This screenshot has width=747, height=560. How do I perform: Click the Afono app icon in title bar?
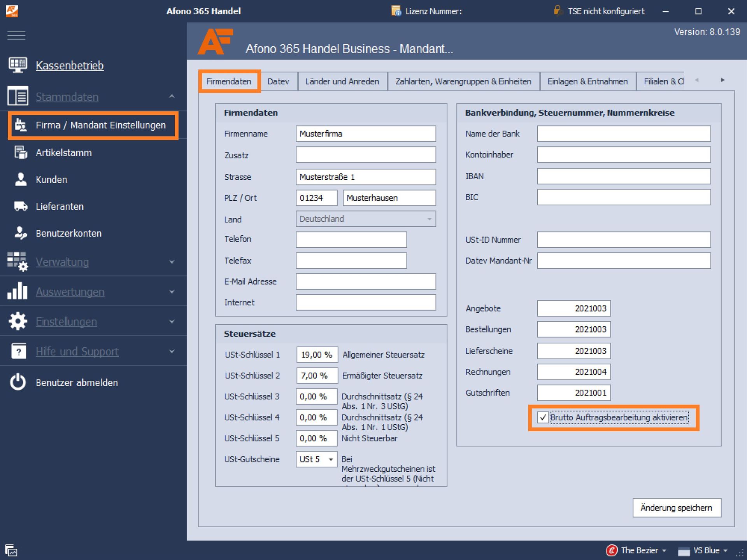click(12, 11)
